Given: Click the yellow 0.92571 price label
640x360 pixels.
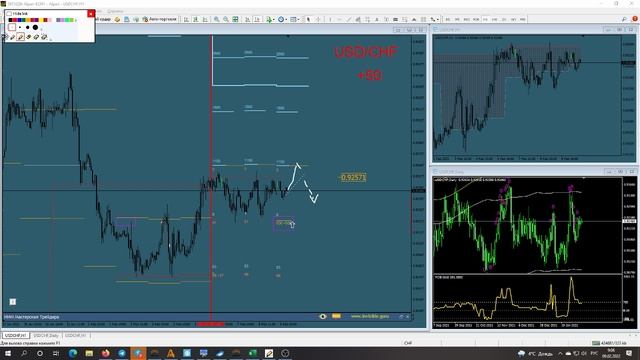Looking at the screenshot, I should [x=353, y=178].
